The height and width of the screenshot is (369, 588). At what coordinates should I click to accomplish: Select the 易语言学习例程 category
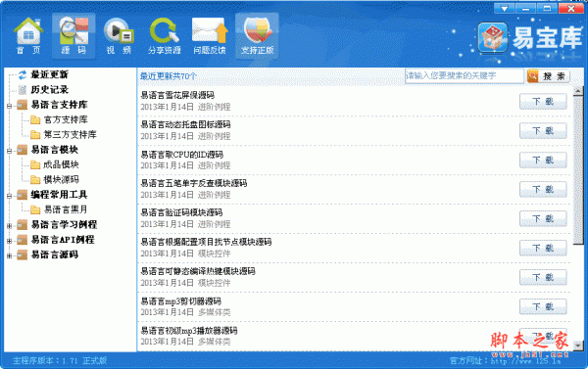64,224
